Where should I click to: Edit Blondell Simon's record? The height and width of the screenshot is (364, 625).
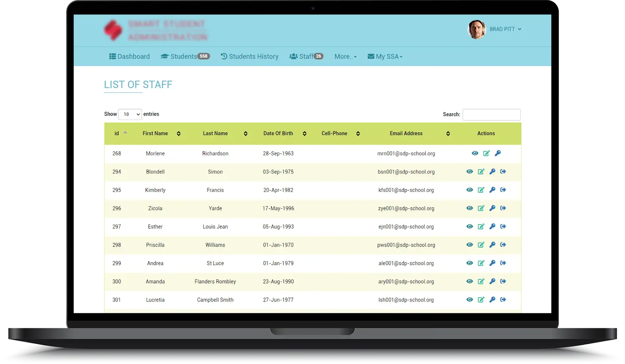[x=481, y=172]
